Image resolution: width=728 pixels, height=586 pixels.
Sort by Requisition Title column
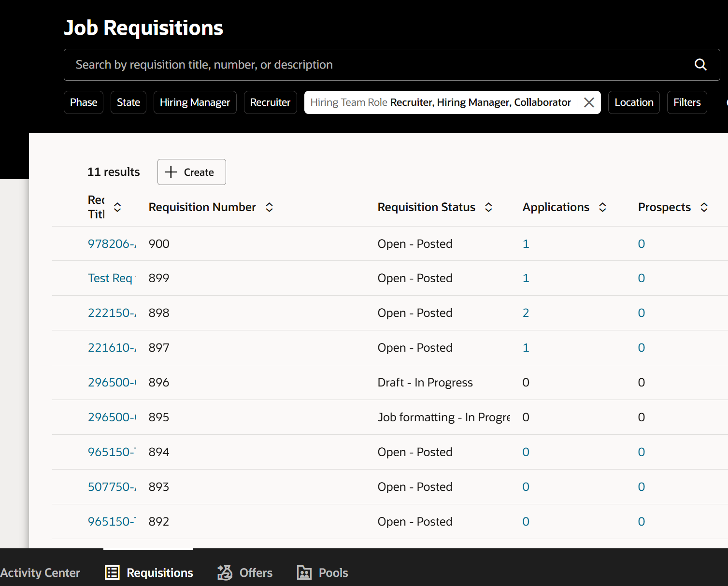click(117, 207)
